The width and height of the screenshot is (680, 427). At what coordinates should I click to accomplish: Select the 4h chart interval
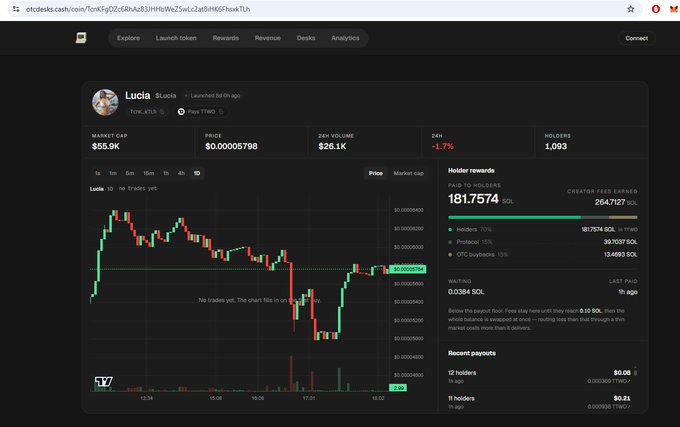tap(181, 173)
